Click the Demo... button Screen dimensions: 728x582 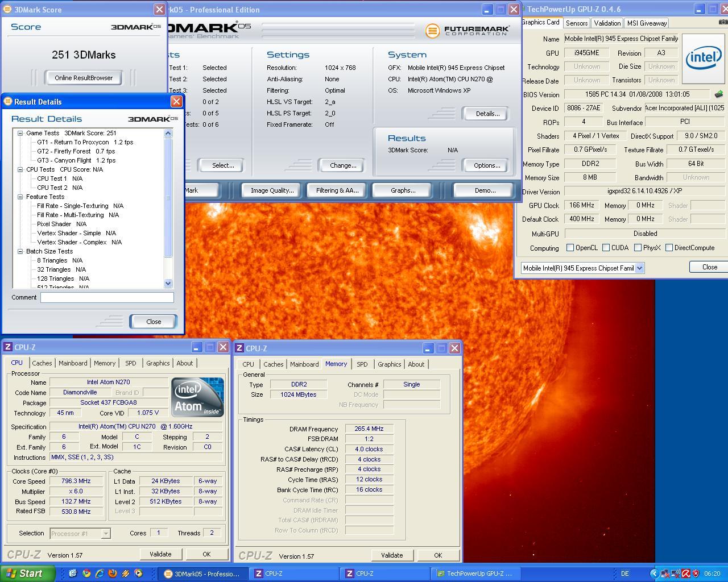point(485,190)
